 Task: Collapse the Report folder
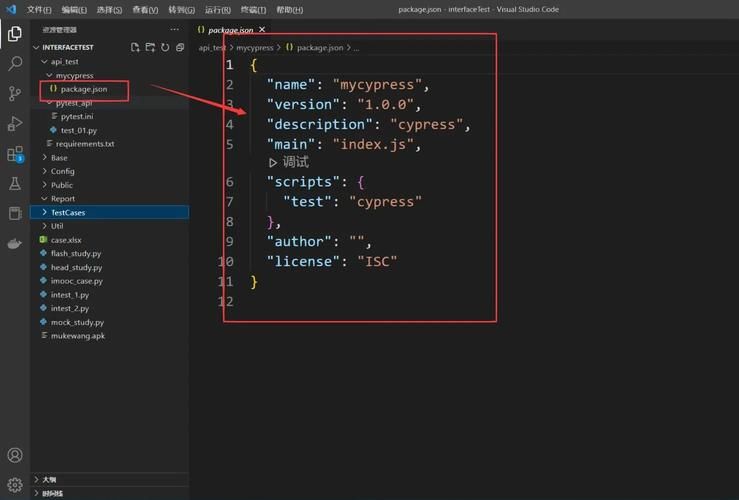pyautogui.click(x=44, y=198)
